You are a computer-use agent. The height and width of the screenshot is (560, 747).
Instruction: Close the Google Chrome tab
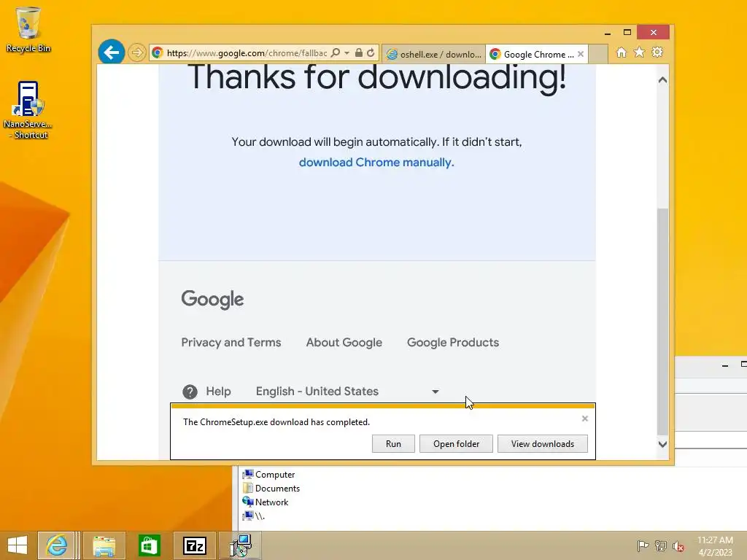point(581,54)
